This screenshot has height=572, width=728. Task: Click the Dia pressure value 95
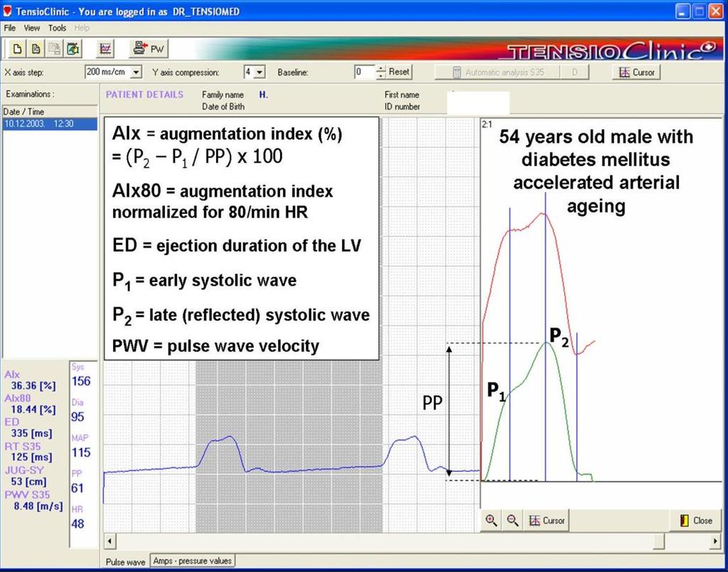[x=77, y=416]
